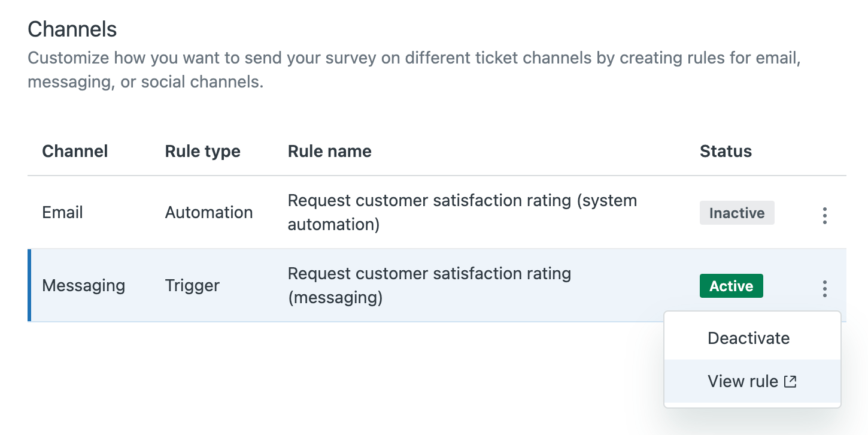This screenshot has width=868, height=435.
Task: Click the Rule type column header
Action: tap(202, 151)
